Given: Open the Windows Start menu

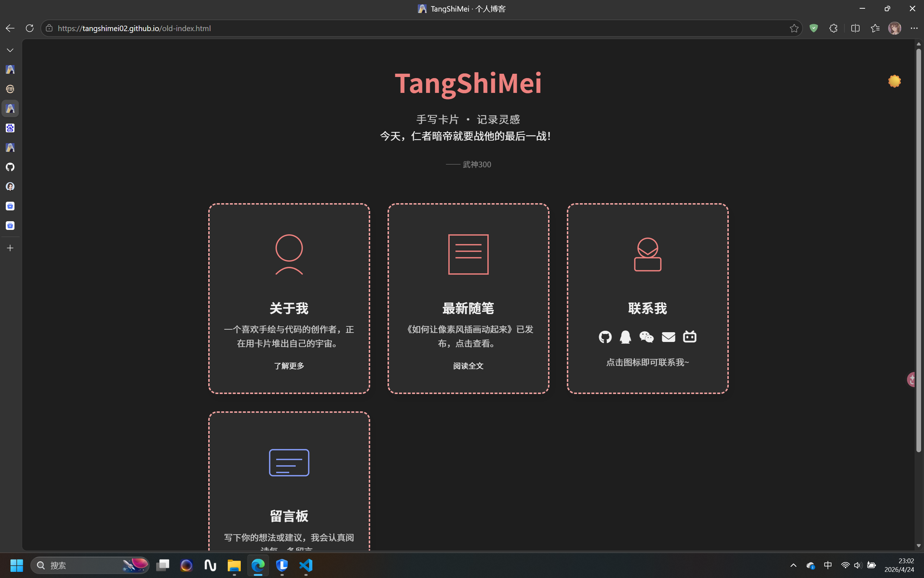Looking at the screenshot, I should coord(16,565).
